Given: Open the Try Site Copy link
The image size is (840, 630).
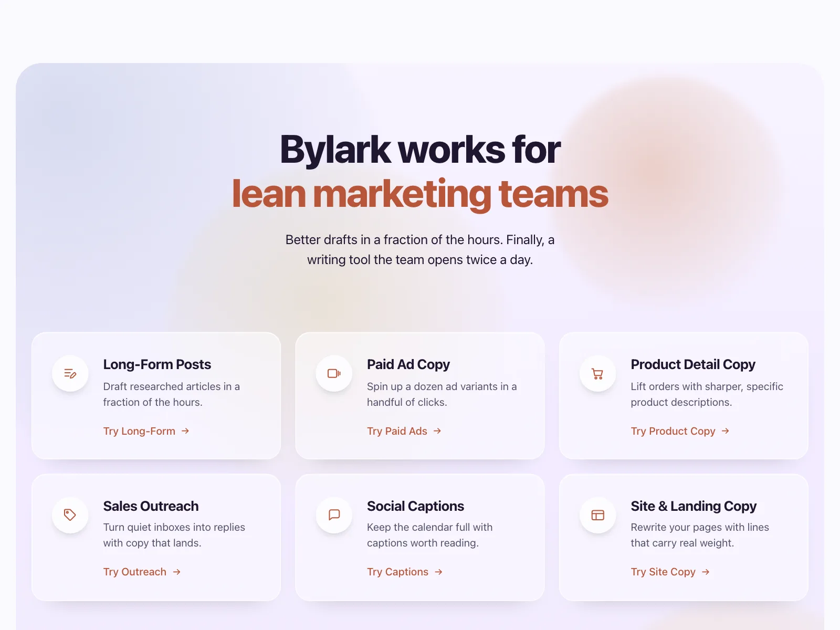Looking at the screenshot, I should point(670,572).
